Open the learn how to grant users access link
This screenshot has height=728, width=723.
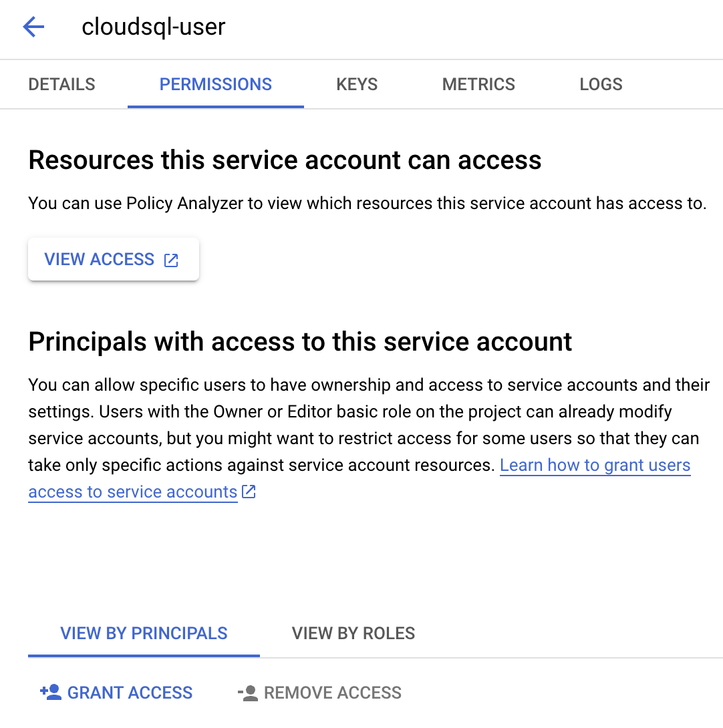point(595,465)
